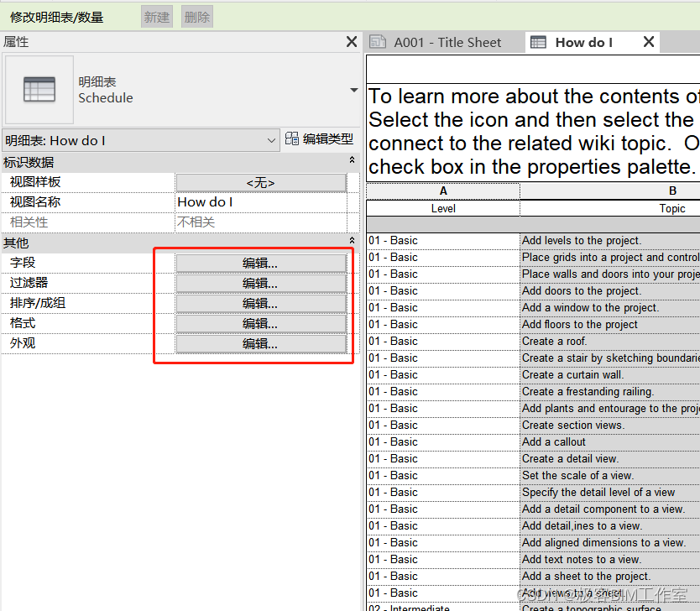The height and width of the screenshot is (611, 700).
Task: Collapse the 其他 section
Action: pos(352,241)
